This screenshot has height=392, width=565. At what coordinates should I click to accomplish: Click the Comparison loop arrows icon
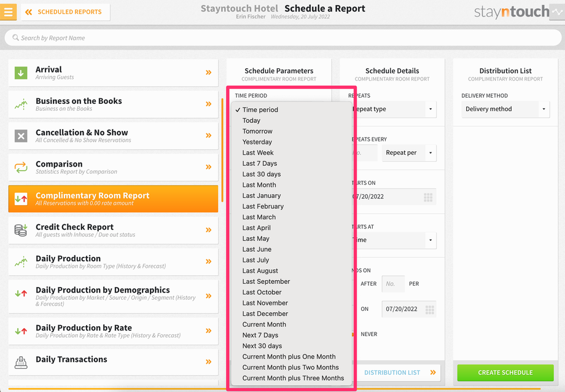pos(21,167)
